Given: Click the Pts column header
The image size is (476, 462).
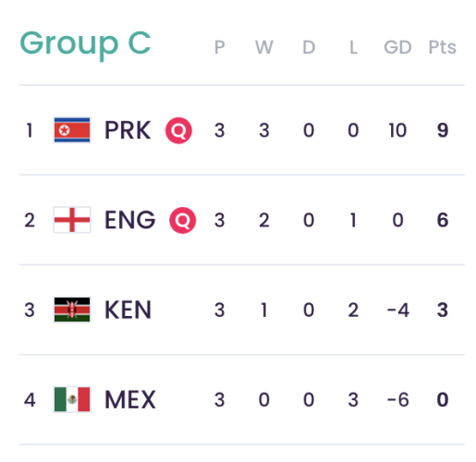Looking at the screenshot, I should [x=442, y=47].
